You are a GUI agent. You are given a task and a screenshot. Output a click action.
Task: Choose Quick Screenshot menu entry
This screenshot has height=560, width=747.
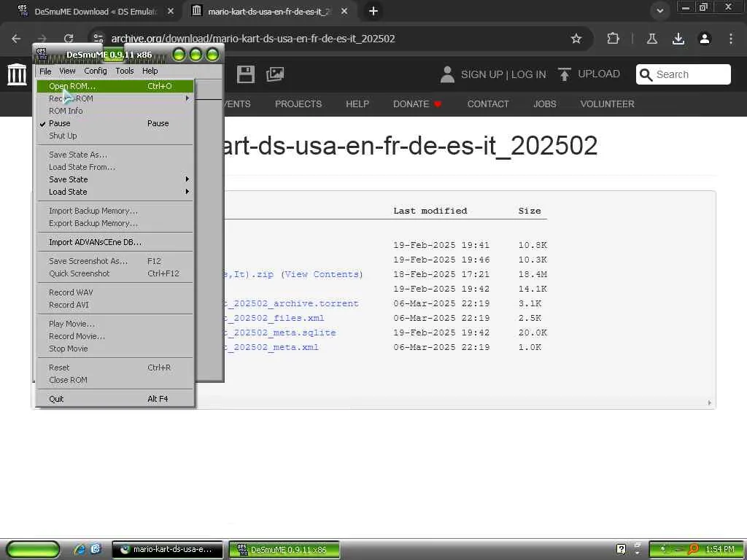[x=115, y=274]
